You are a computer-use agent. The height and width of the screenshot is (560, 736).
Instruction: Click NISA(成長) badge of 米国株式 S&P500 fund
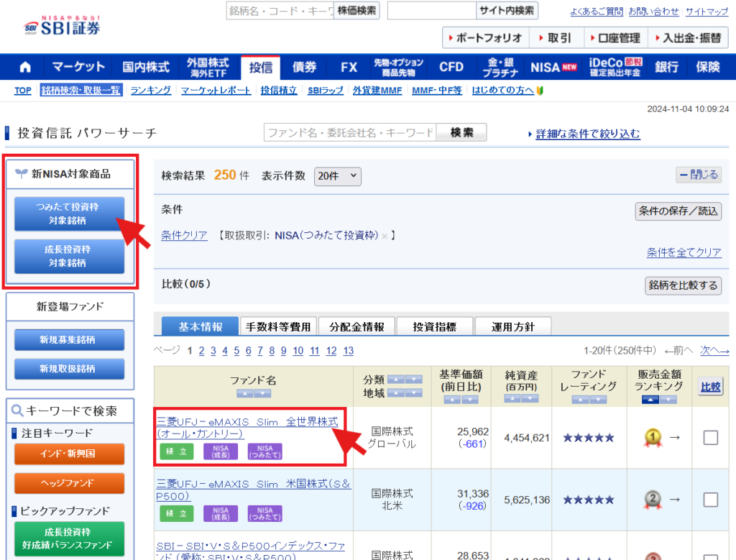tap(221, 513)
